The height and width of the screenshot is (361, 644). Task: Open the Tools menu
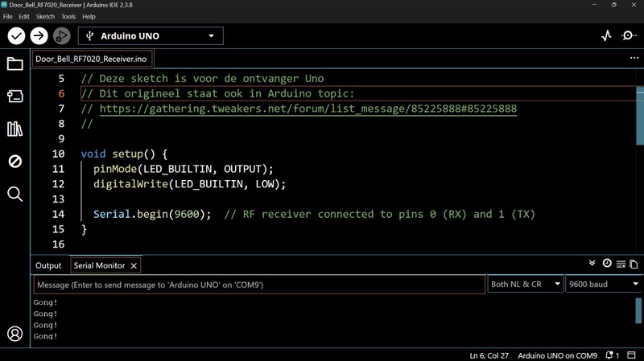[x=68, y=17]
